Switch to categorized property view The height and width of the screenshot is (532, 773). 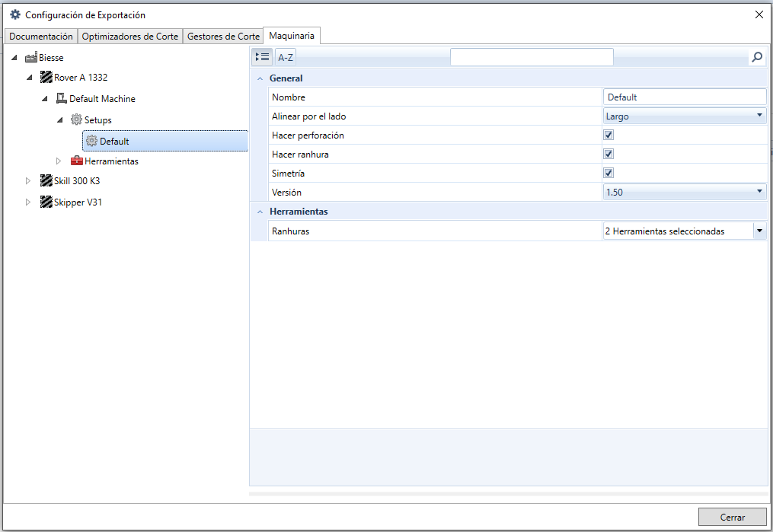point(262,57)
